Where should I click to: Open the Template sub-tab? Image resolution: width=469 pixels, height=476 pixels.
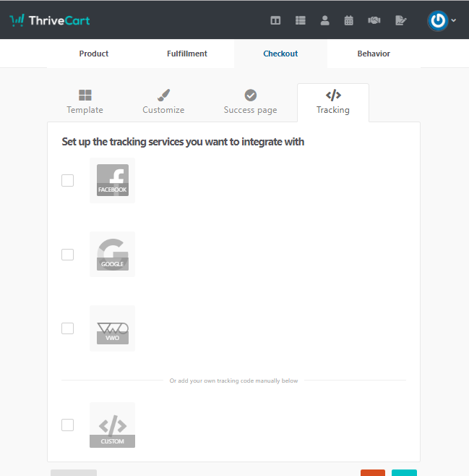tap(85, 102)
